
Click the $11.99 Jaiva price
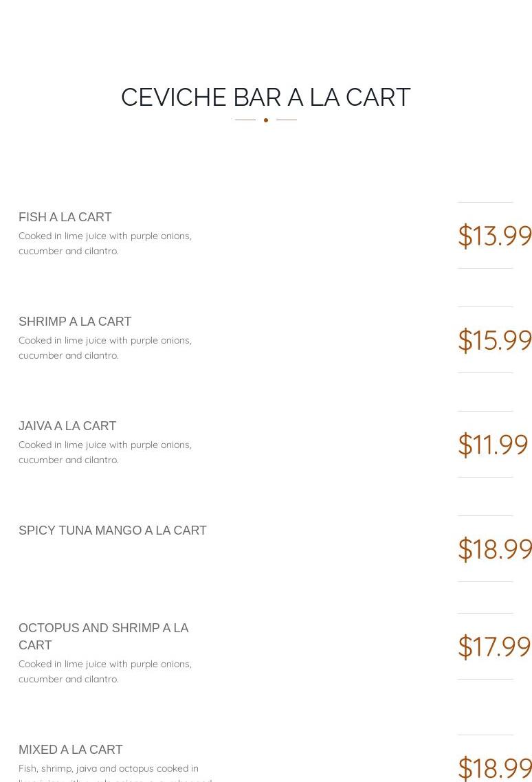point(493,445)
